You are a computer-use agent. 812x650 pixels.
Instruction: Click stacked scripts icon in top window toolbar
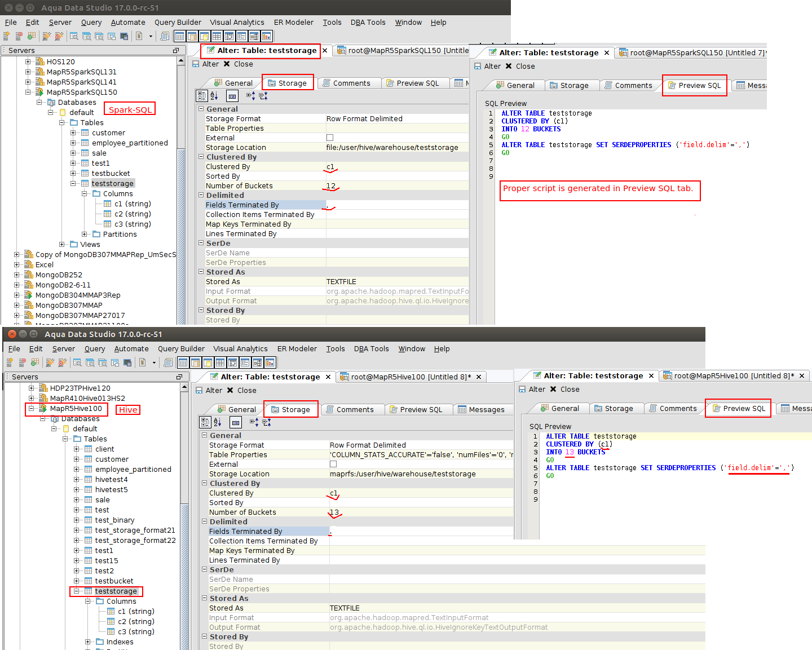tap(165, 36)
